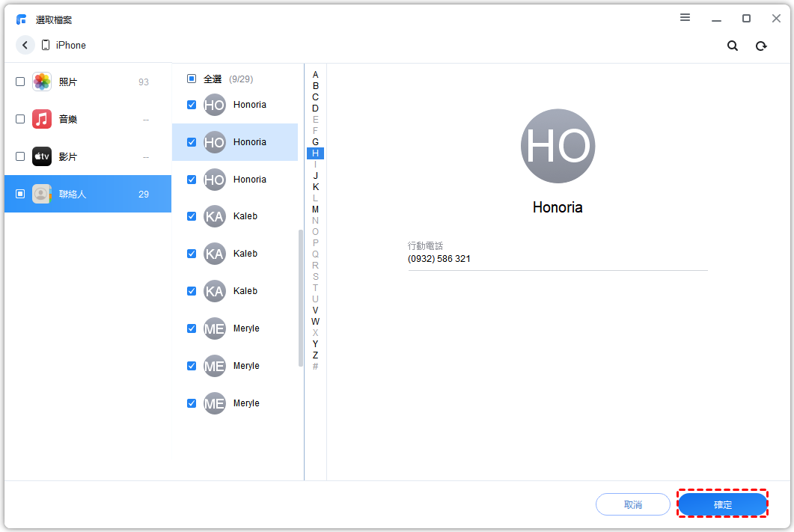The width and height of the screenshot is (794, 532).
Task: Uncheck the first Kaleb contact checkbox
Action: tap(192, 216)
